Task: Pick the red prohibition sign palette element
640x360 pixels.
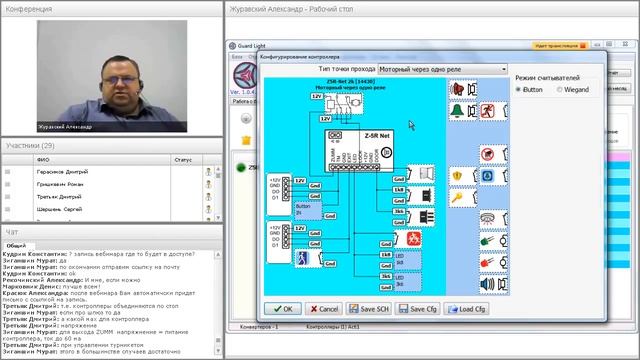Action: click(x=493, y=154)
